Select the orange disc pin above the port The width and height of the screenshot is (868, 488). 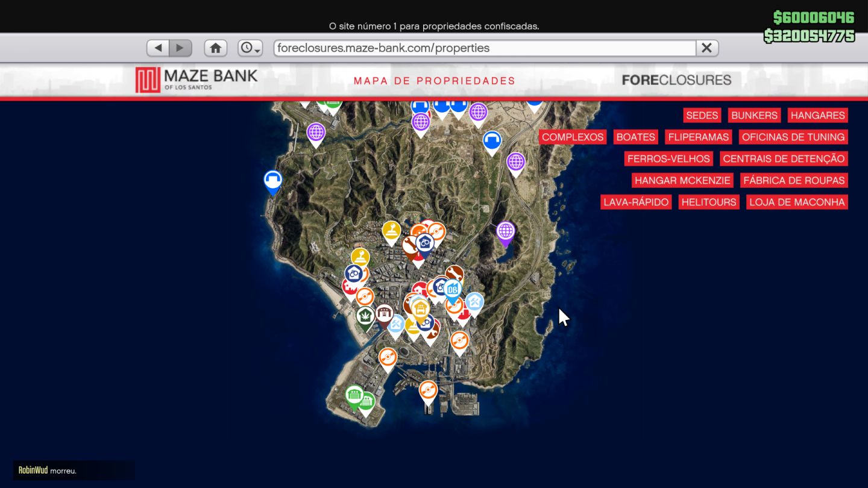click(459, 342)
